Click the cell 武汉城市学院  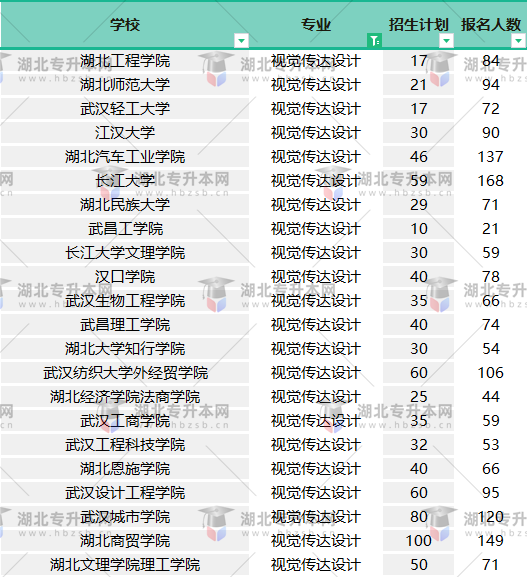click(125, 517)
